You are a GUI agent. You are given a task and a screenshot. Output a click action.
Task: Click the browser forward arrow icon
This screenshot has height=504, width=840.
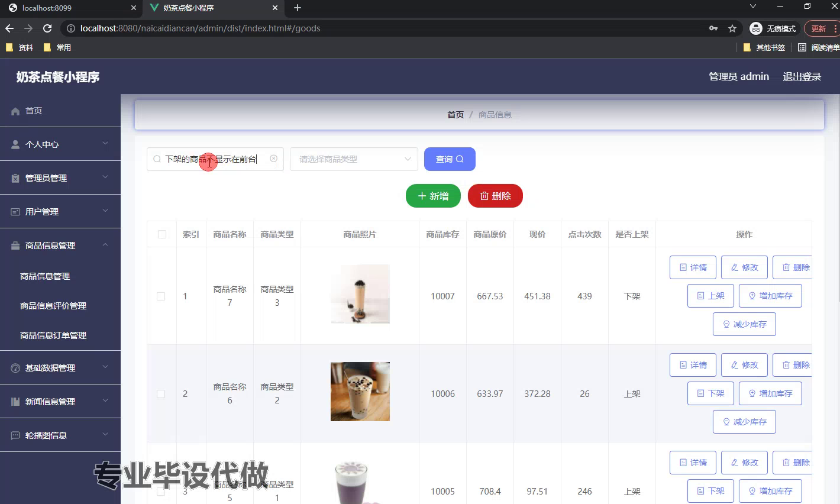(x=28, y=28)
